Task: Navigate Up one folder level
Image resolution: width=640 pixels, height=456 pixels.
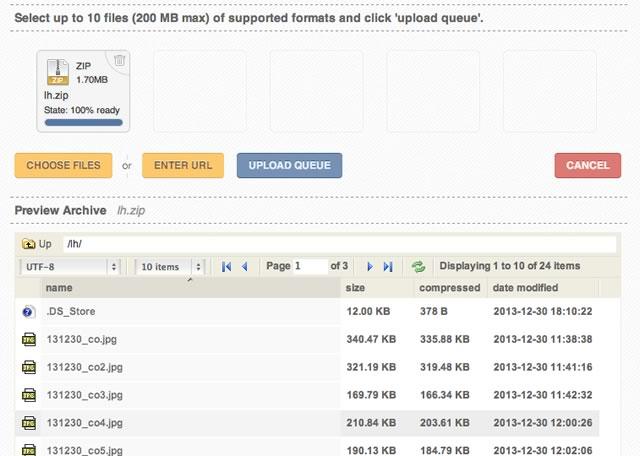Action: (x=37, y=244)
